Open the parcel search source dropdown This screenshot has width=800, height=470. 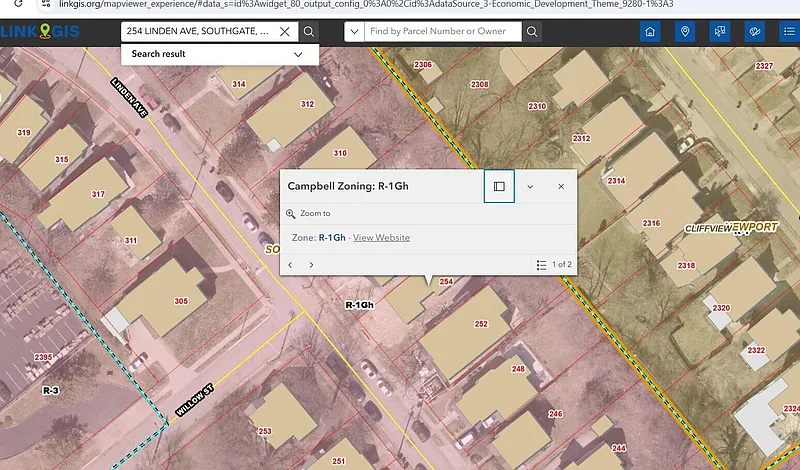[354, 32]
